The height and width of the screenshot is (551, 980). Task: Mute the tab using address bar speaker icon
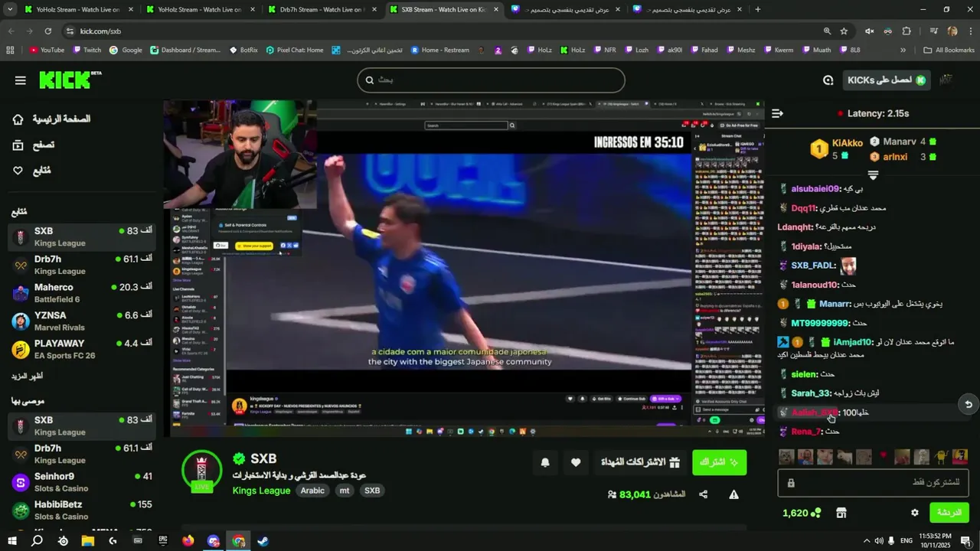pos(869,31)
